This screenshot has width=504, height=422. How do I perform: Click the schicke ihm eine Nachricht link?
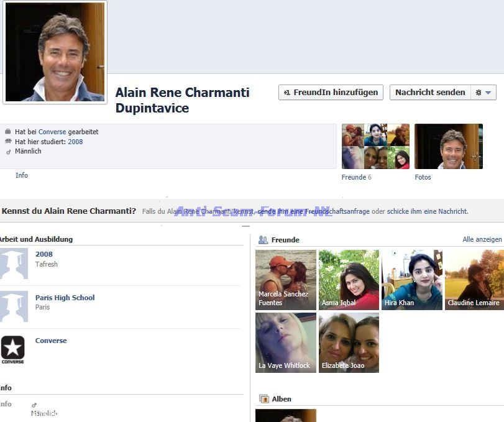tap(427, 211)
